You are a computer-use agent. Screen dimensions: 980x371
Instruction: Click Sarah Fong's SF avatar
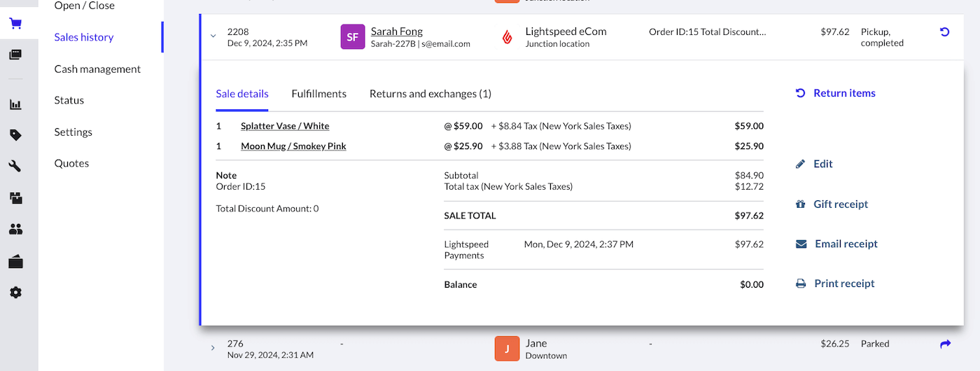353,37
